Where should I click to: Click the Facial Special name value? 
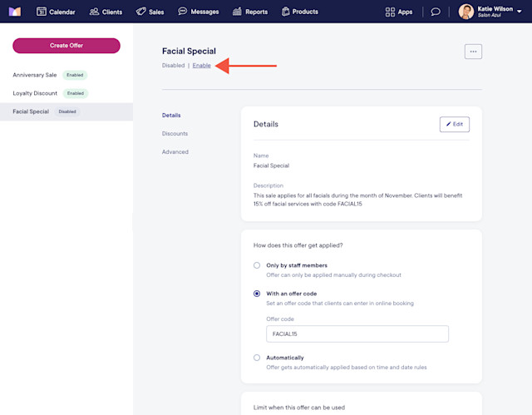coord(272,166)
